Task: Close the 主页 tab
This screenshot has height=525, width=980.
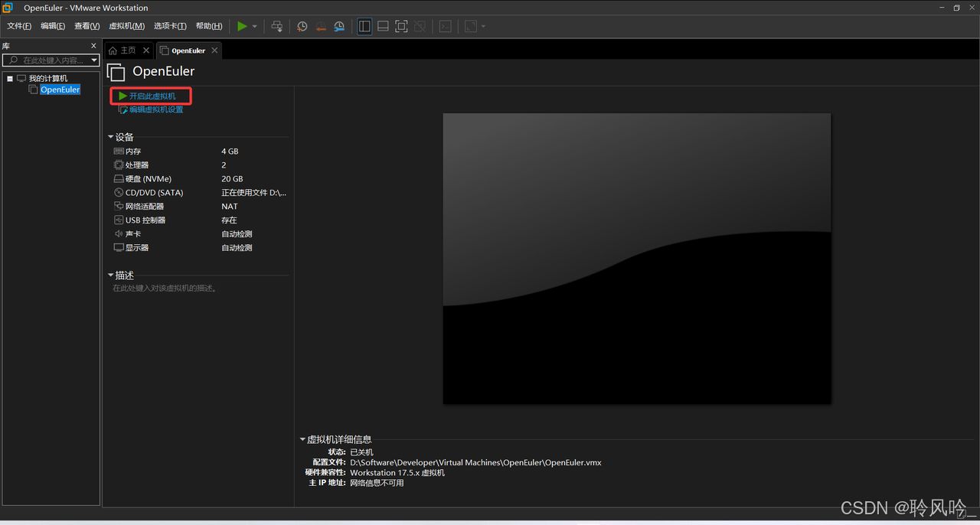Action: 146,51
